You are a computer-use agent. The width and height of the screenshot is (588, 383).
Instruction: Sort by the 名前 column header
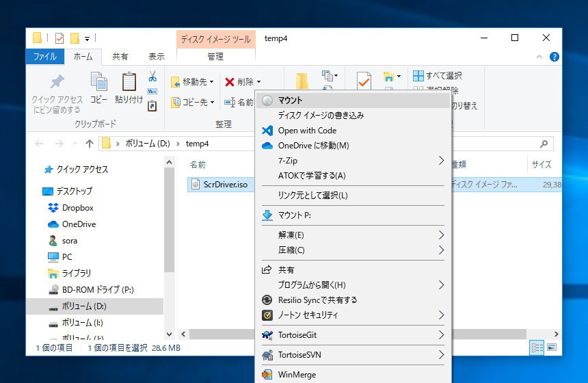[198, 165]
